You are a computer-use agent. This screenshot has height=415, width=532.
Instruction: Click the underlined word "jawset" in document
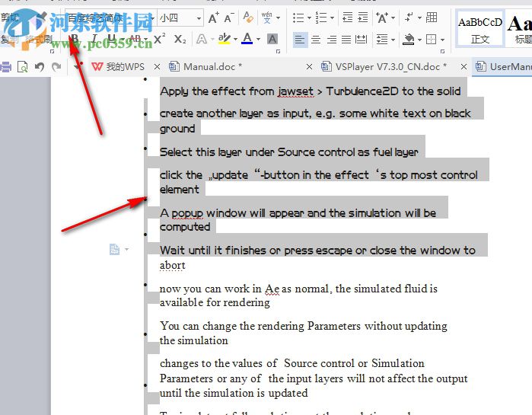coord(295,91)
